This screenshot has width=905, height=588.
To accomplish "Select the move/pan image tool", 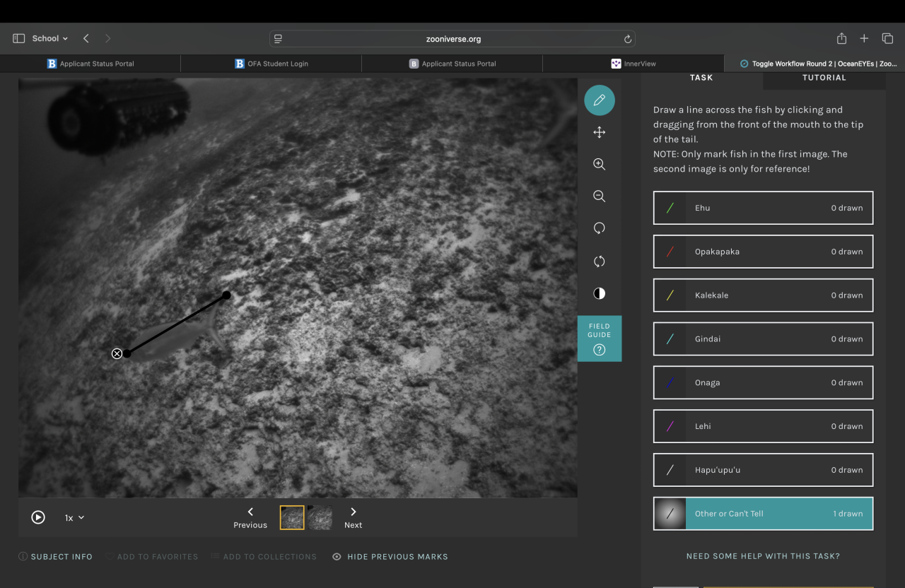I will click(x=599, y=133).
